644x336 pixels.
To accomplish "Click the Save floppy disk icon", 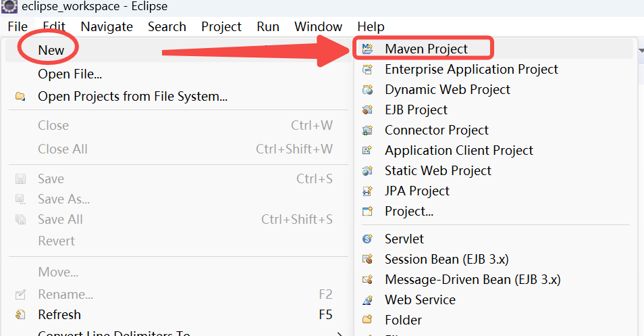I will [20, 179].
